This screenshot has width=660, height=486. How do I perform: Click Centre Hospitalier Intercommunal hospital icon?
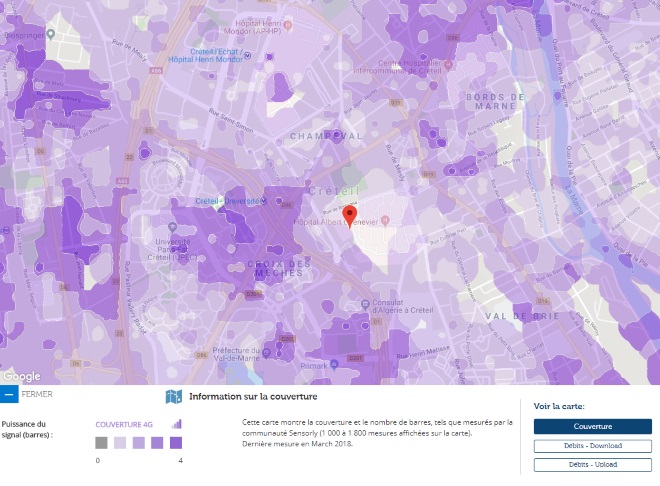point(448,65)
